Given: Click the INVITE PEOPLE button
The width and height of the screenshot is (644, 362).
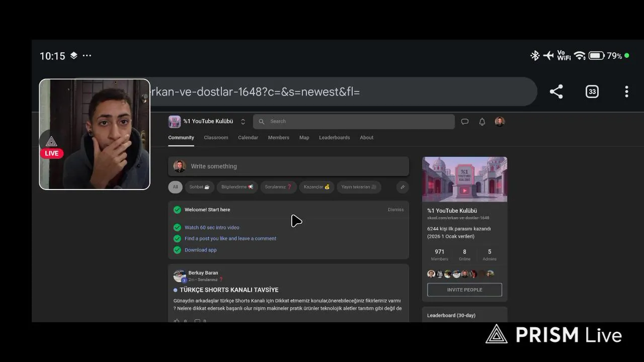Looking at the screenshot, I should 464,290.
